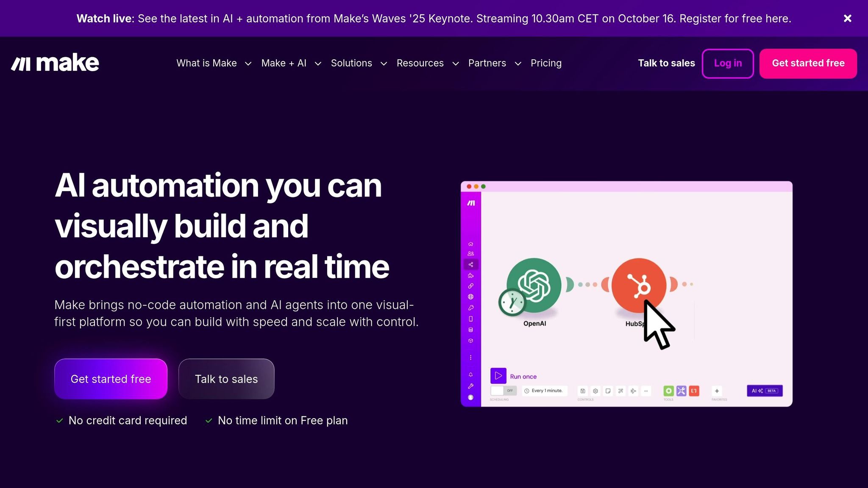Click the Make logo in header

(x=55, y=63)
